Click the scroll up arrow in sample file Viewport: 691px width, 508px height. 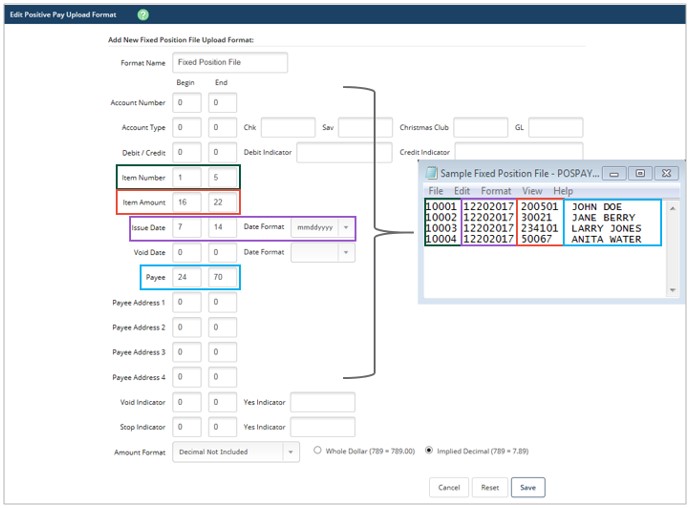click(x=672, y=208)
